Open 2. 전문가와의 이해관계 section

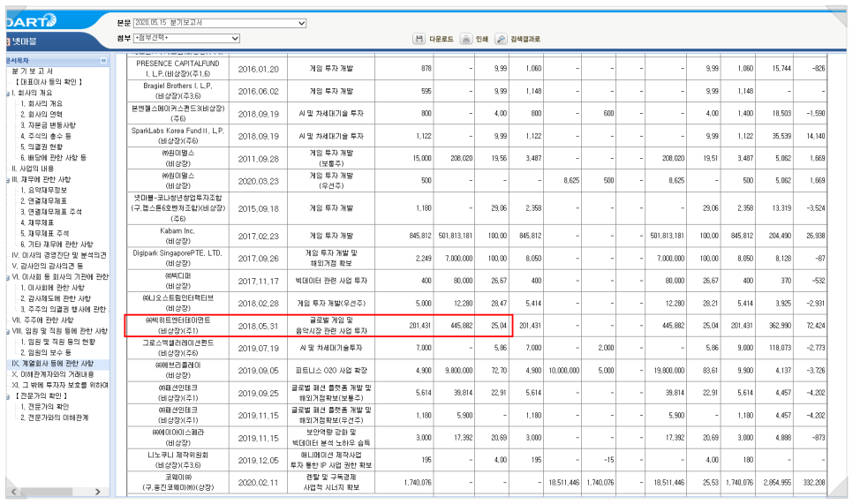point(54,418)
